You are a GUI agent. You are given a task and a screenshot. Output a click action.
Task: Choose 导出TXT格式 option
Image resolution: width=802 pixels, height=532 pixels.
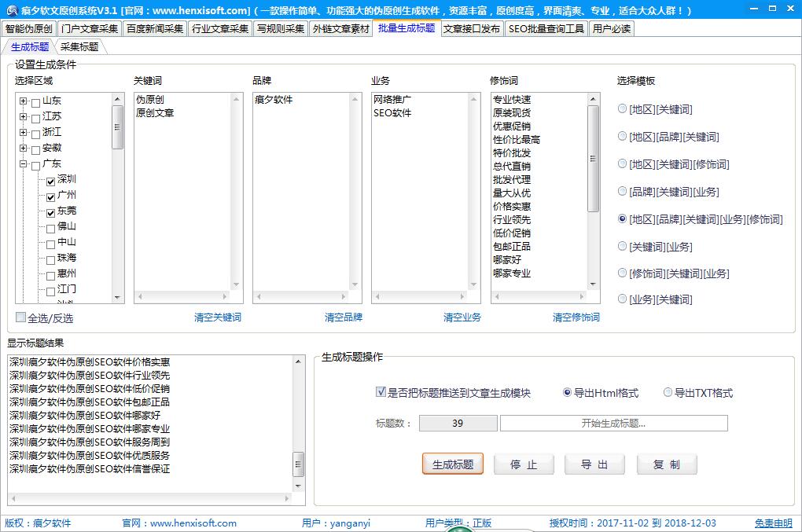click(668, 392)
